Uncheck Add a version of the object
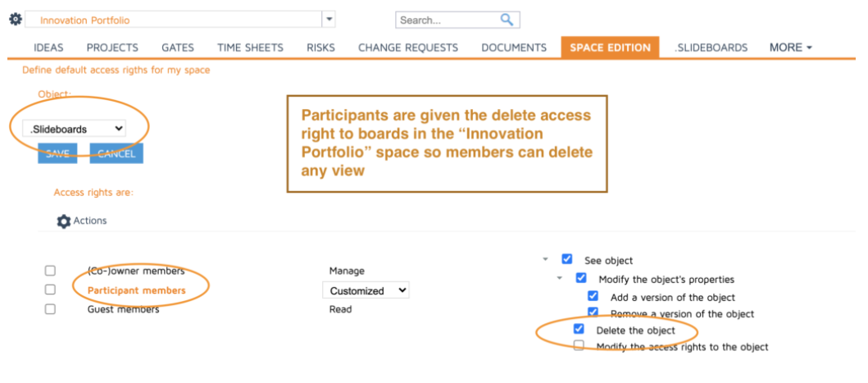This screenshot has height=383, width=868. click(x=593, y=296)
